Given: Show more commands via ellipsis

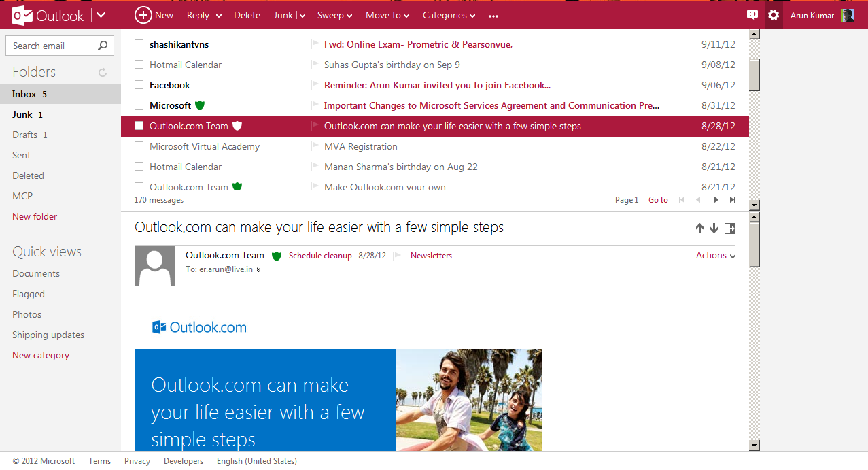Looking at the screenshot, I should pyautogui.click(x=493, y=16).
